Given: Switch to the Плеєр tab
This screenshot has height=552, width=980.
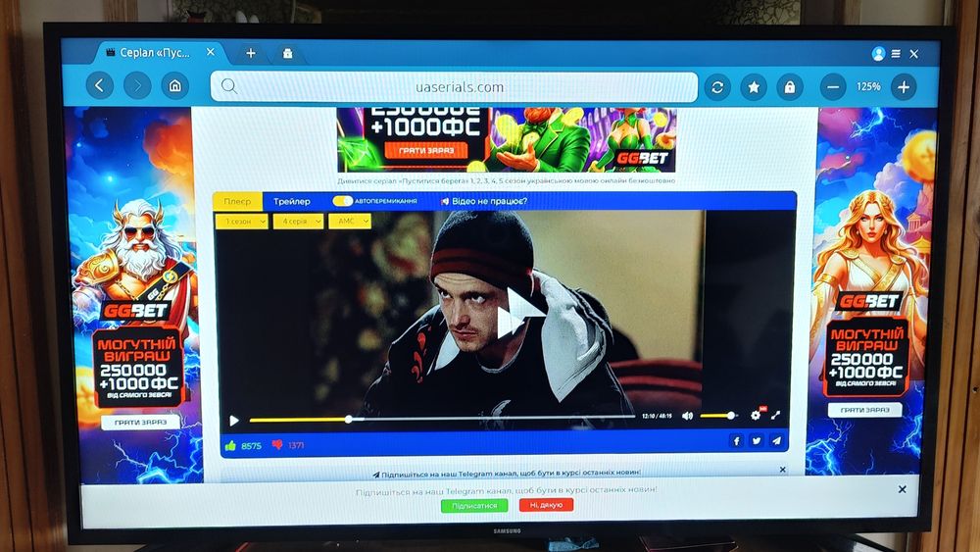Looking at the screenshot, I should point(237,201).
